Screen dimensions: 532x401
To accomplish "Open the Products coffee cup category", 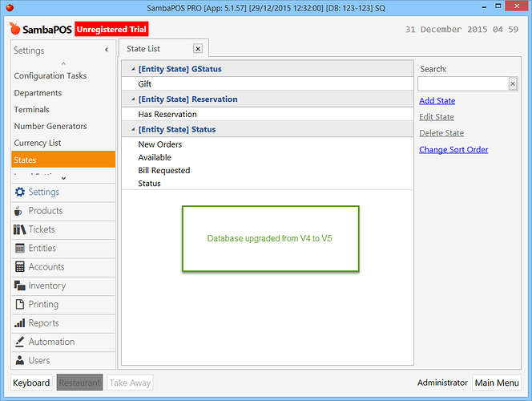I will click(63, 210).
